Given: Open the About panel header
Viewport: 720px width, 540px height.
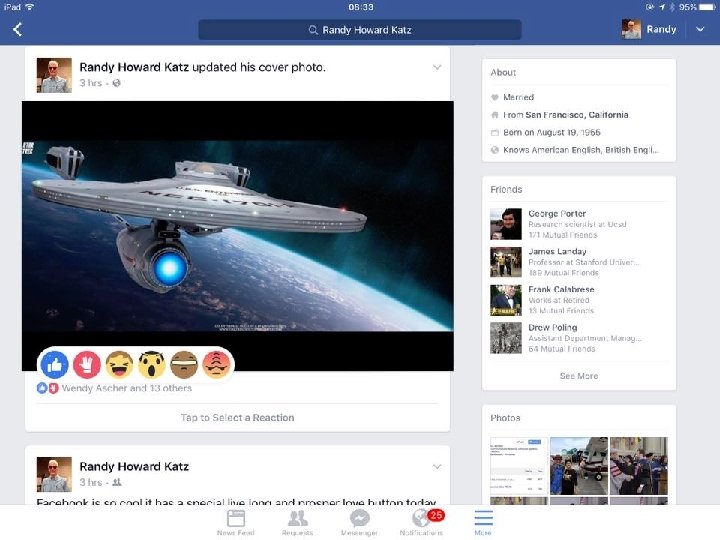Looking at the screenshot, I should (x=503, y=73).
